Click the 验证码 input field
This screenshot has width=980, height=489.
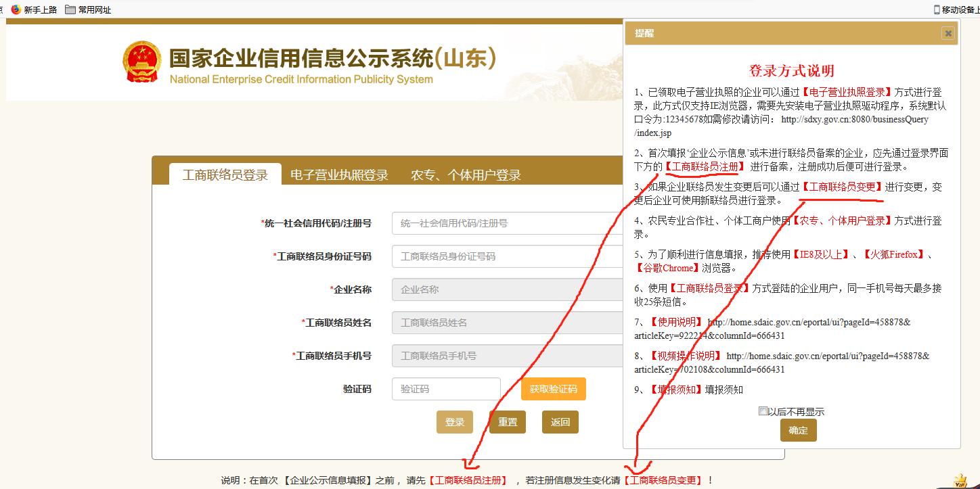pos(445,389)
